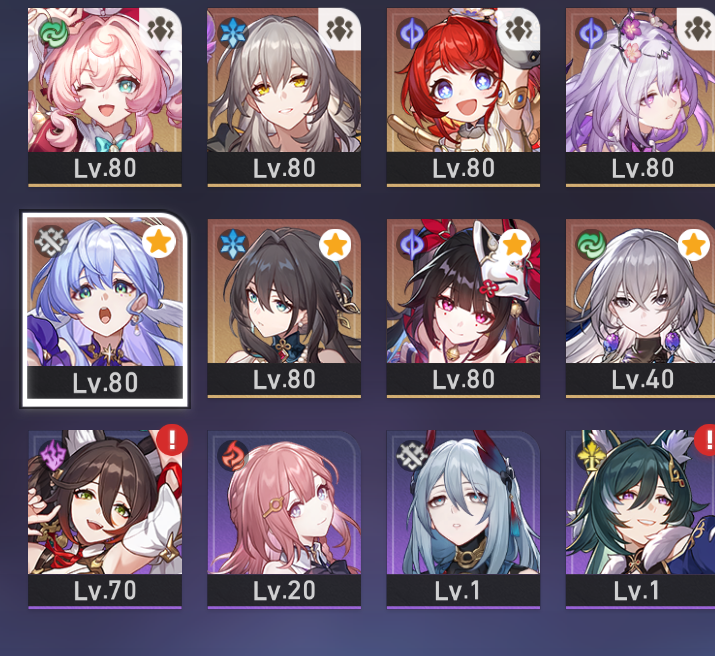
Task: Choose the red-haired quantum character at Lv.80
Action: pyautogui.click(x=463, y=97)
